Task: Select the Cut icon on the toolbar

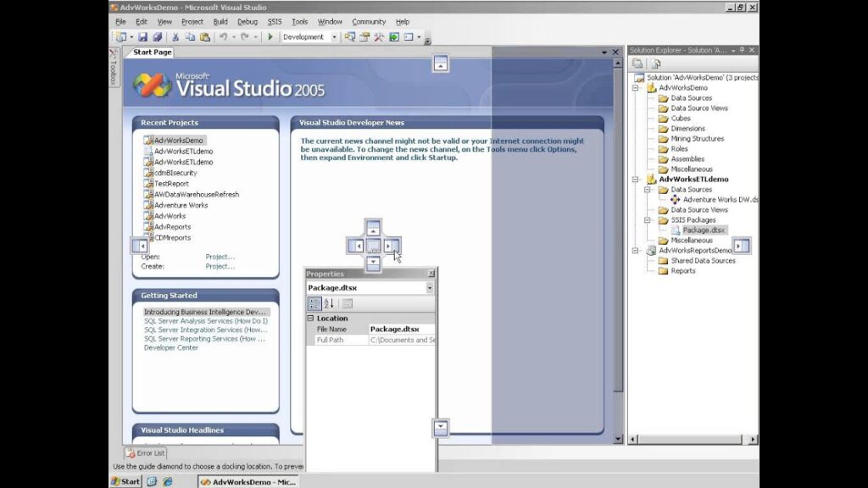Action: (x=175, y=36)
